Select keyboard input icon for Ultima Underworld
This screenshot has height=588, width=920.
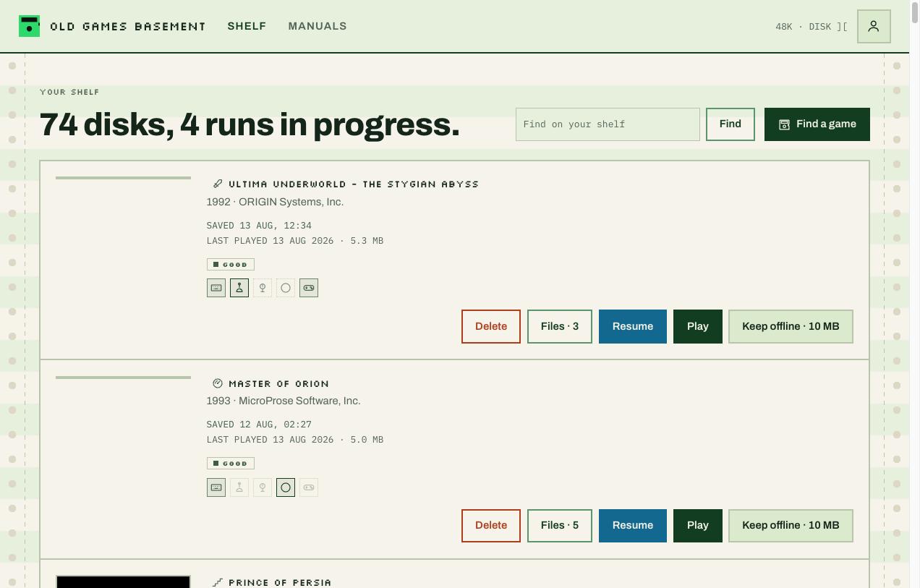point(216,288)
